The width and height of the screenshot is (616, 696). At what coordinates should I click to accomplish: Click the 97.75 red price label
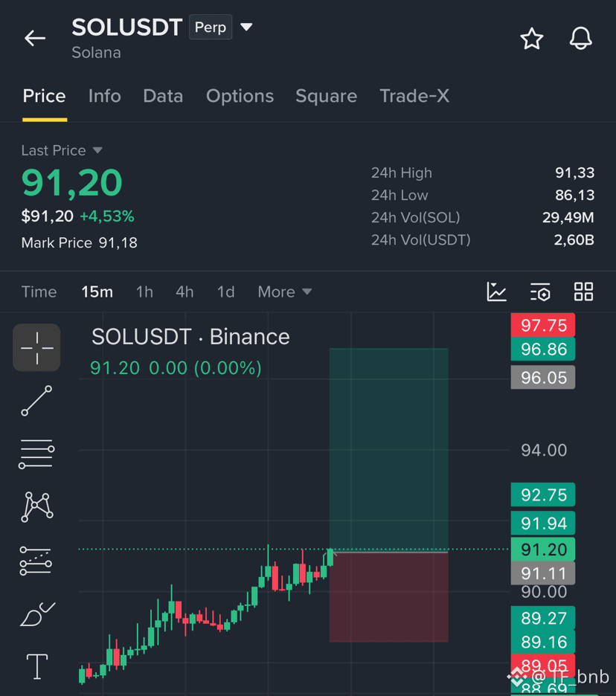point(543,325)
